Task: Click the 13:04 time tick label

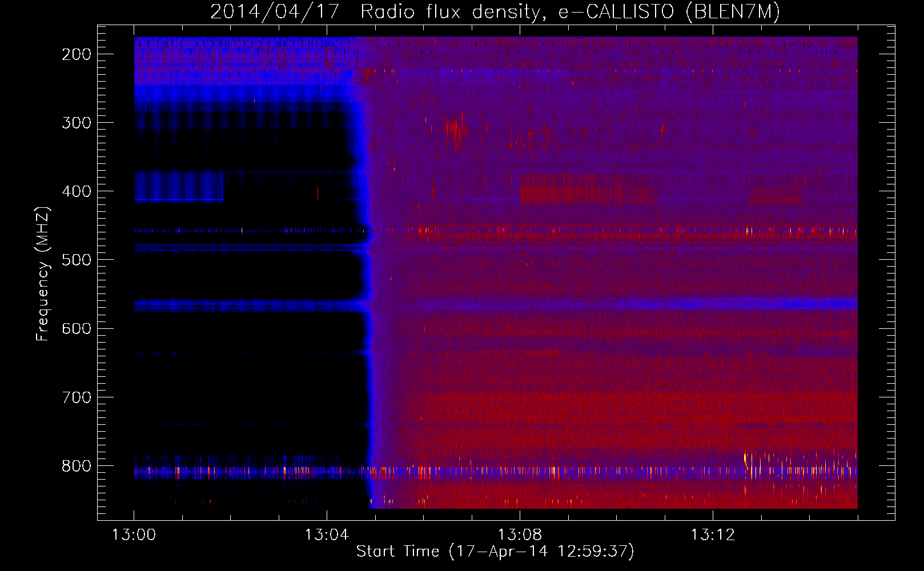Action: [327, 535]
